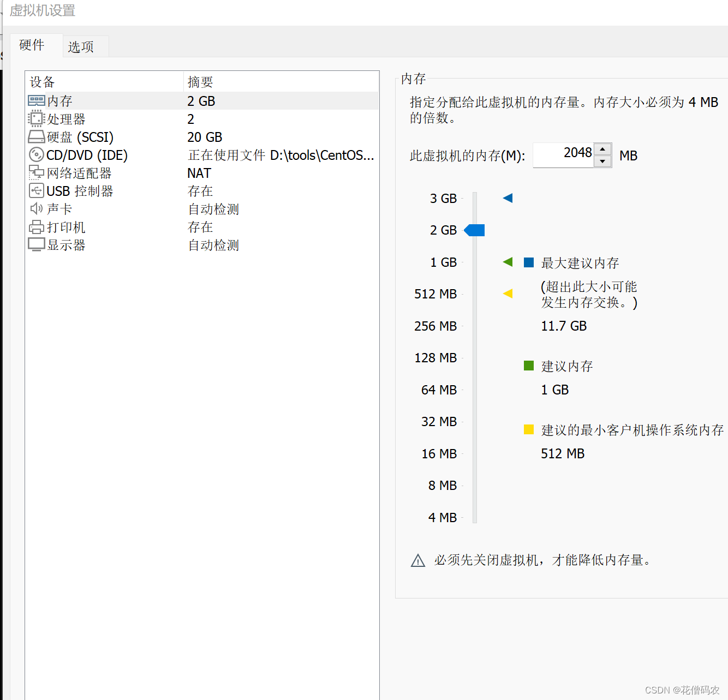
Task: Click the slider track at 512 MB level
Action: pos(475,294)
